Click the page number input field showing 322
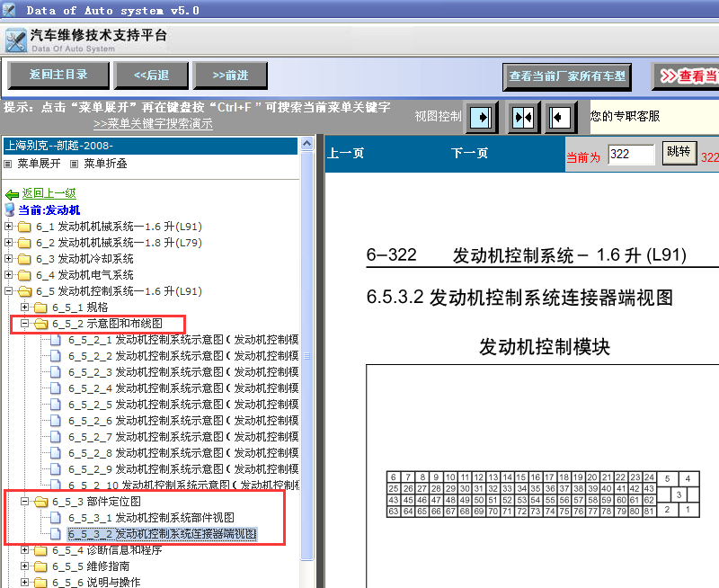The height and width of the screenshot is (588, 719). 632,154
